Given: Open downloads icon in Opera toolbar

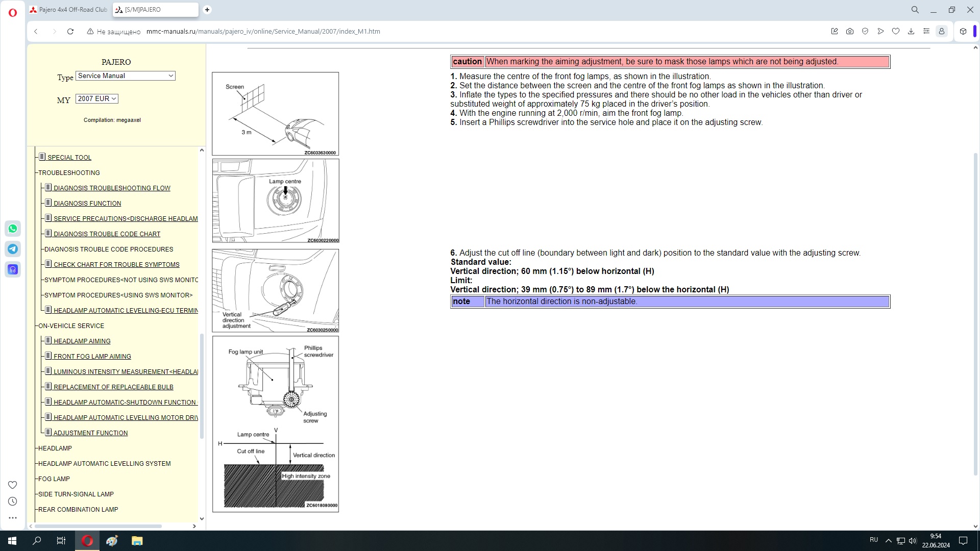Looking at the screenshot, I should pyautogui.click(x=911, y=31).
